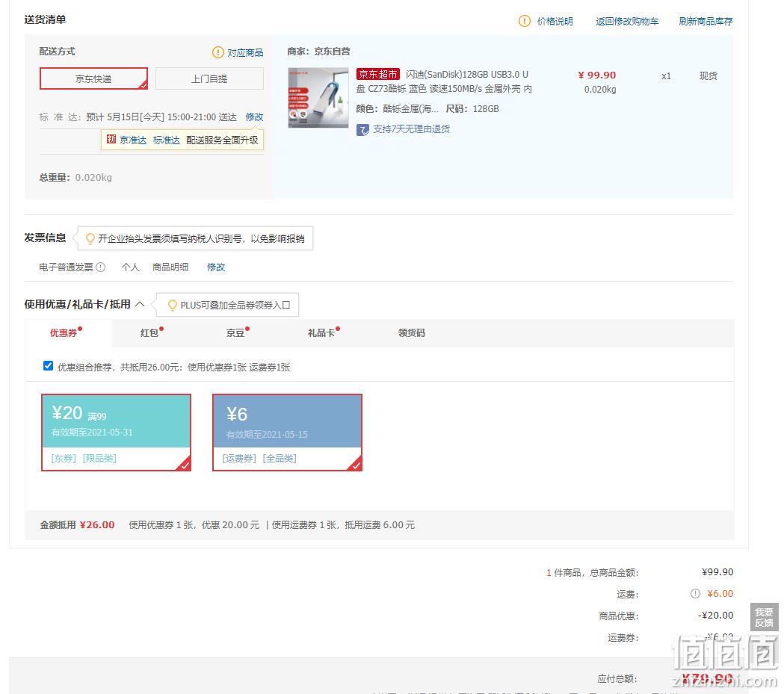Click the info icon beside 电子普通发票
784x694 pixels.
(x=100, y=267)
